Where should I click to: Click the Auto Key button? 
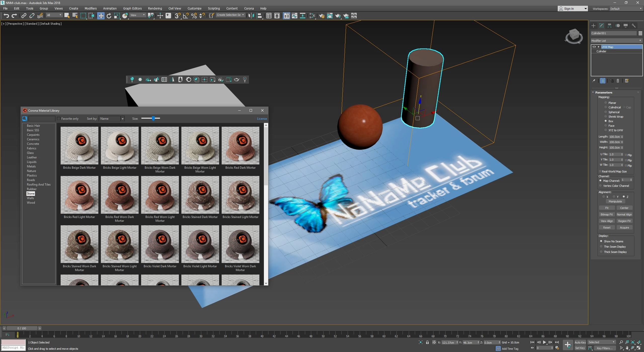click(x=580, y=342)
